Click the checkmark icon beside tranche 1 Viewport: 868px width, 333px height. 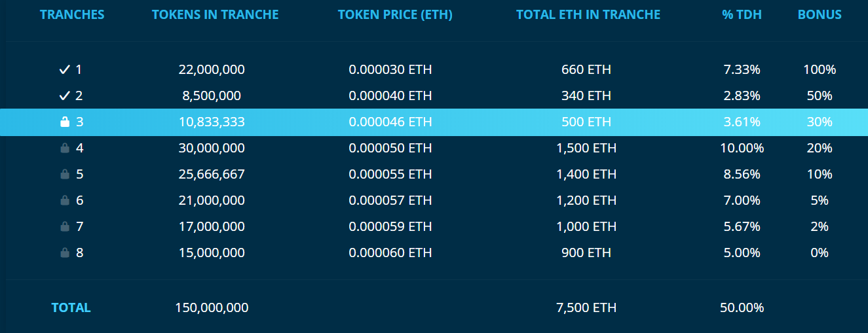pos(64,69)
